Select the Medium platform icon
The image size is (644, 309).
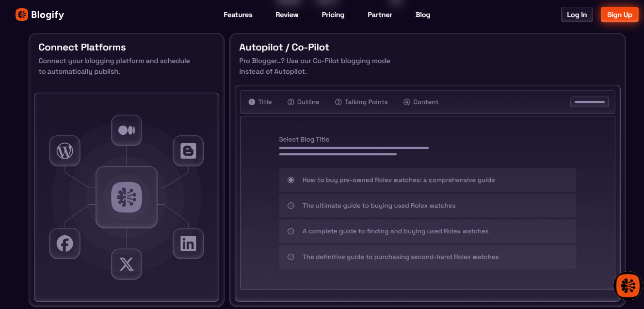coord(127,130)
